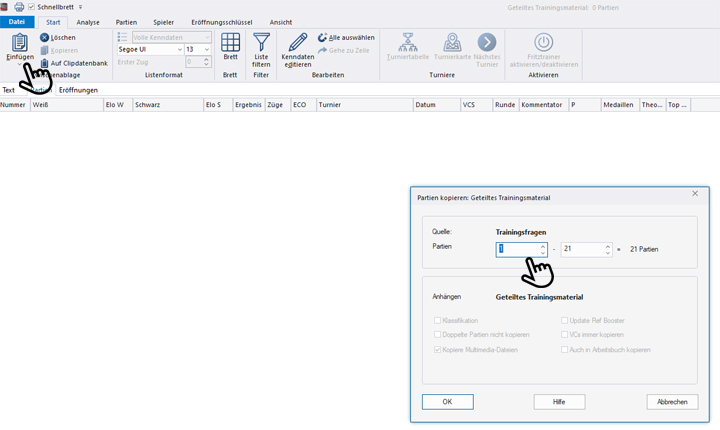This screenshot has width=720, height=430.
Task: Enable Doppelte Partien nicht kopieren checkbox
Action: tap(438, 334)
